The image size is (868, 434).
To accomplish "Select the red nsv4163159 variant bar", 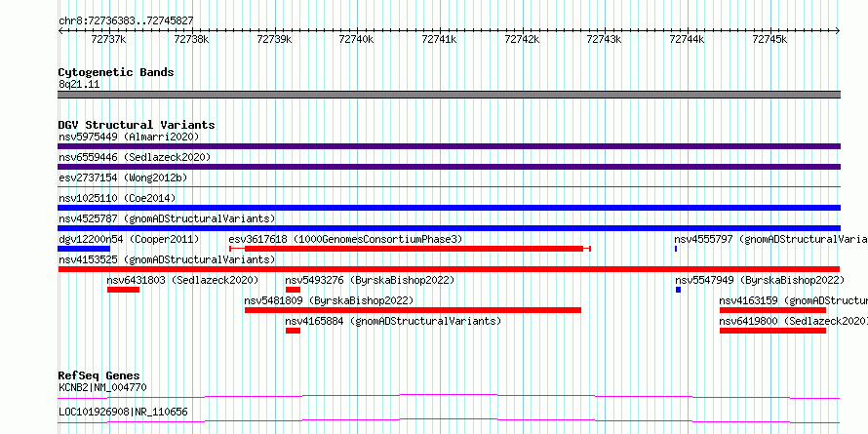I will pyautogui.click(x=772, y=310).
